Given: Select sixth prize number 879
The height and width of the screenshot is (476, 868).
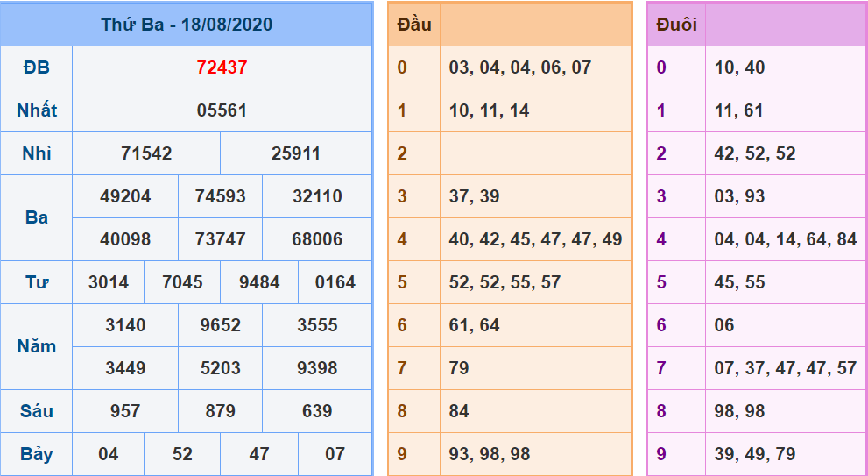Looking at the screenshot, I should (x=221, y=411).
